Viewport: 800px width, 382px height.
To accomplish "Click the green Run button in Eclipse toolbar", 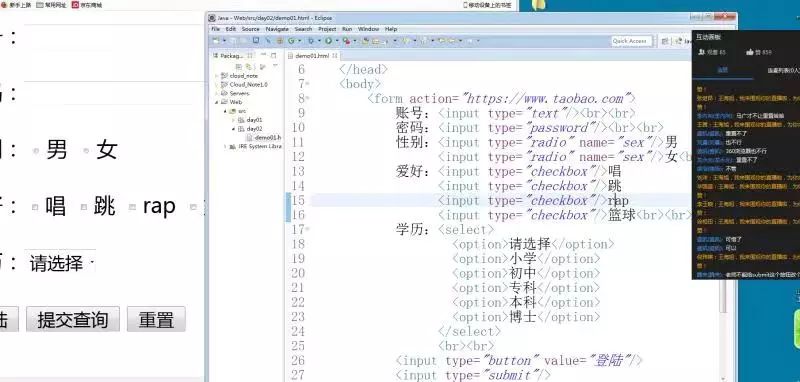I will (x=329, y=40).
